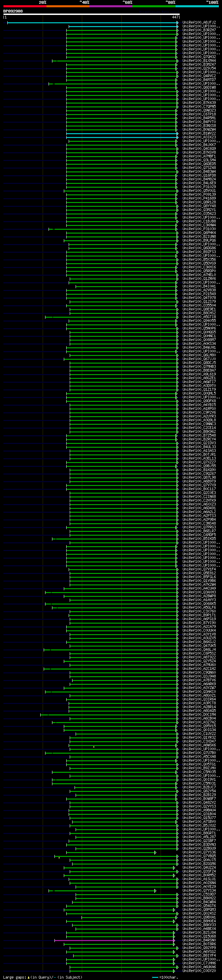Open the UniRef100_P09139 hit
222x980 pixels.
(199, 195)
